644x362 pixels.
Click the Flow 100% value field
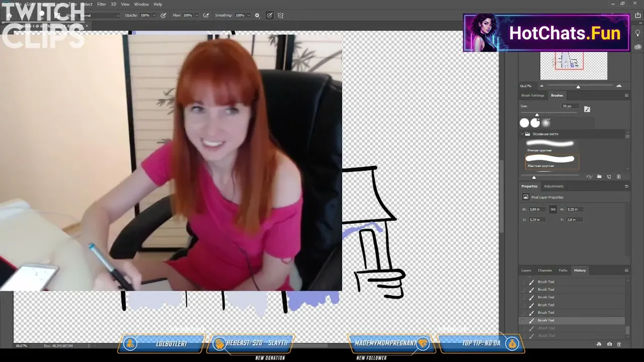click(x=188, y=16)
